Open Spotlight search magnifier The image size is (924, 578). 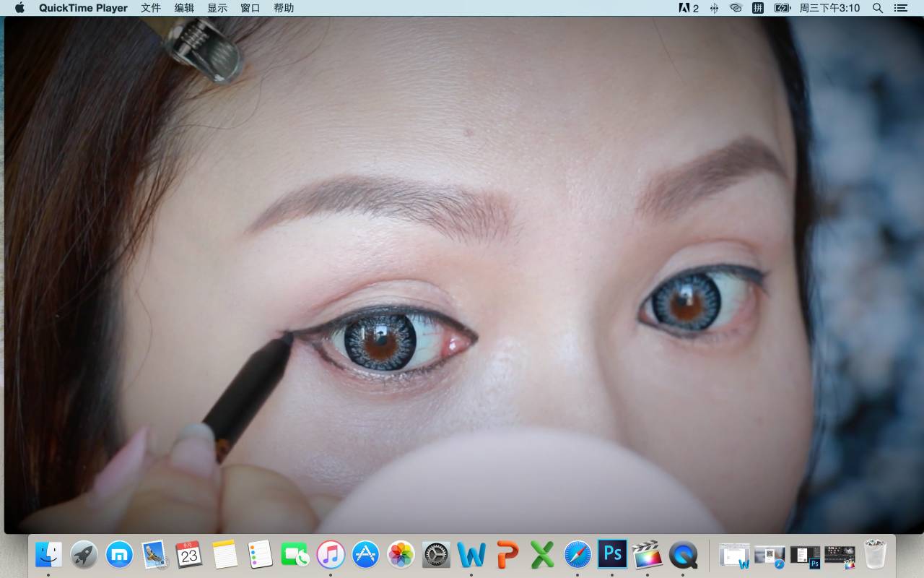tap(878, 8)
